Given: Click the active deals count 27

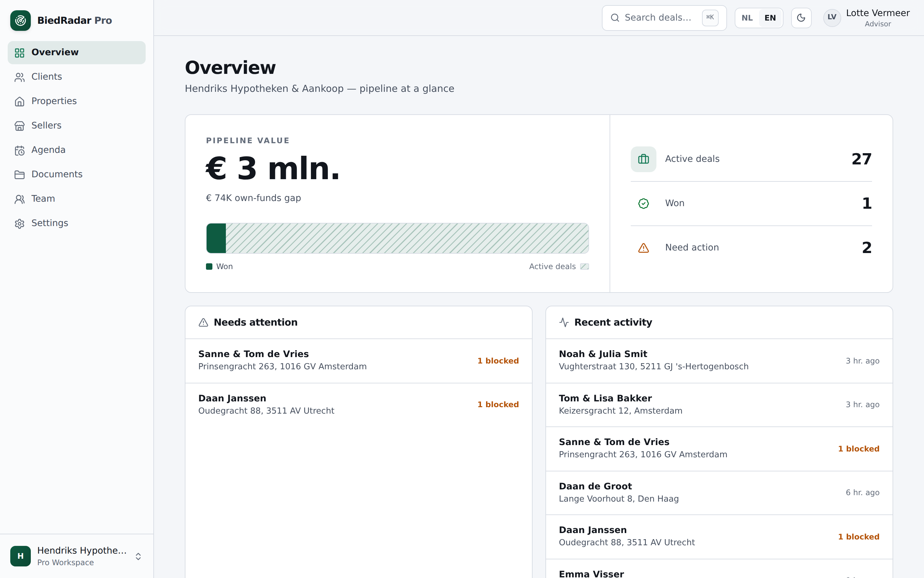Looking at the screenshot, I should click(861, 159).
